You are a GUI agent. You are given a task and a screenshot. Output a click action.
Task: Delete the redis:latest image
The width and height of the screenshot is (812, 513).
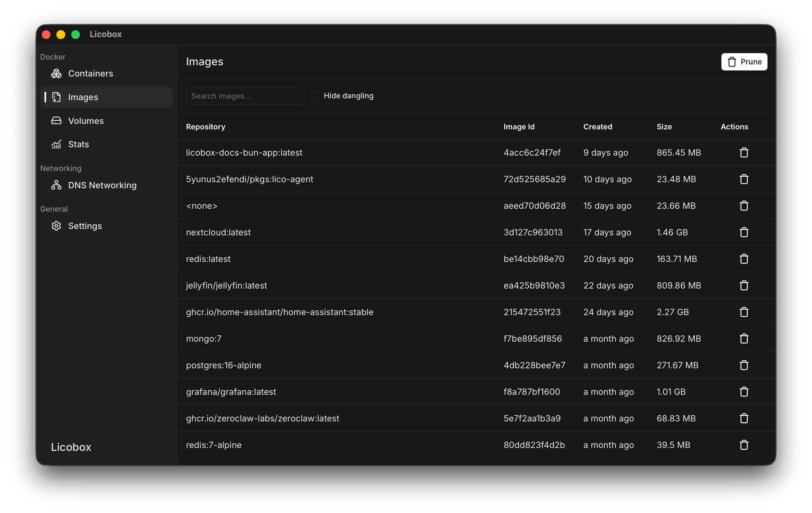point(744,259)
